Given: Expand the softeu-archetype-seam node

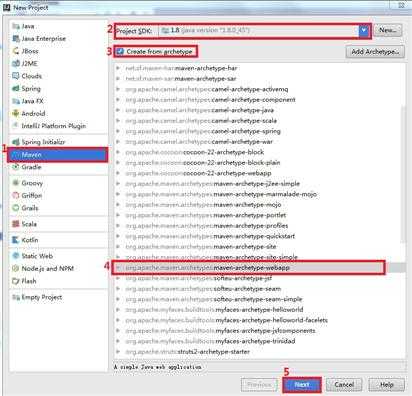Looking at the screenshot, I should 118,288.
